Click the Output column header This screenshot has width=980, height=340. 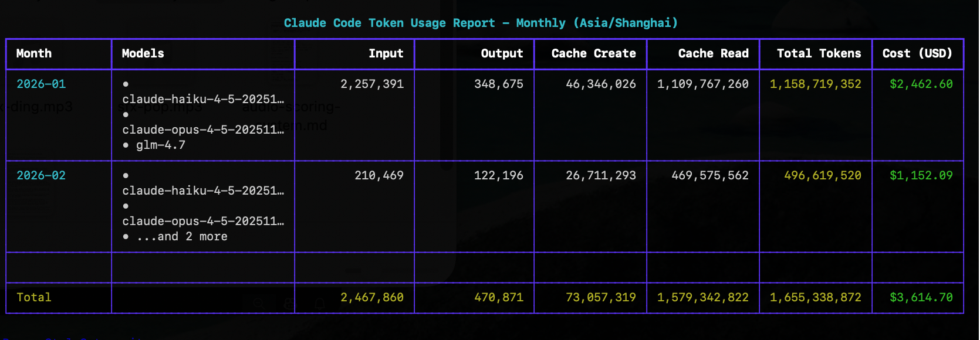pyautogui.click(x=502, y=53)
